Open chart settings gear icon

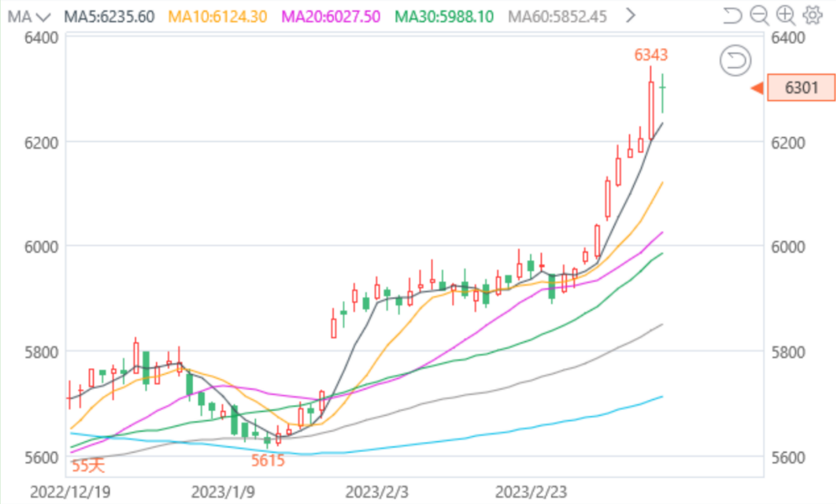coord(812,15)
